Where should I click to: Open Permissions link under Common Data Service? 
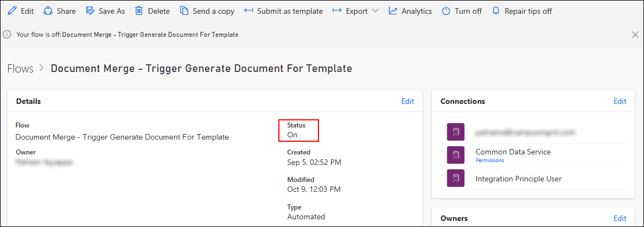(x=488, y=160)
